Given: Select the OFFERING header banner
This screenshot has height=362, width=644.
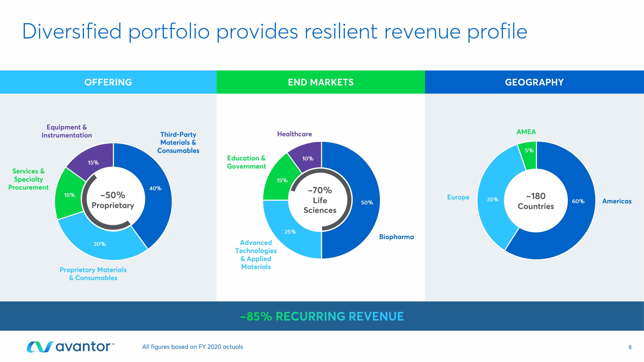Looking at the screenshot, I should click(108, 82).
